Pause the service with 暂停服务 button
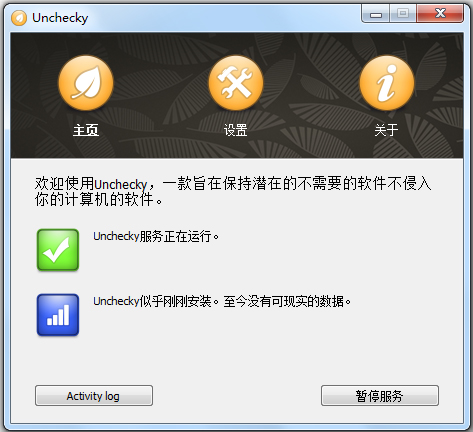 point(380,396)
